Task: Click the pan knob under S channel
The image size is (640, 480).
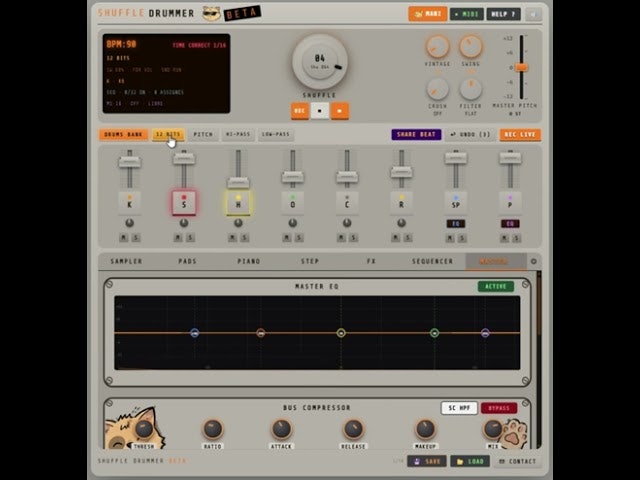Action: click(184, 223)
